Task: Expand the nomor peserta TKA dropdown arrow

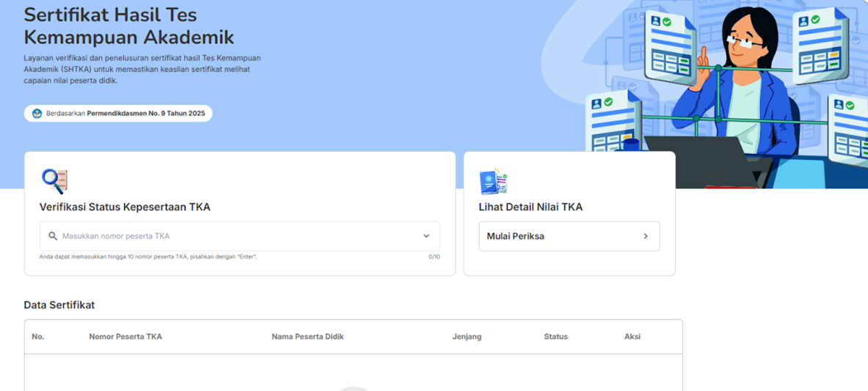Action: coord(426,236)
